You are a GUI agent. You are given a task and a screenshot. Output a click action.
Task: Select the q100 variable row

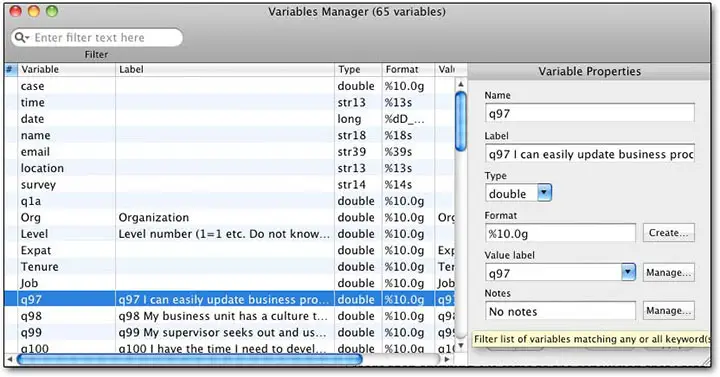click(229, 348)
